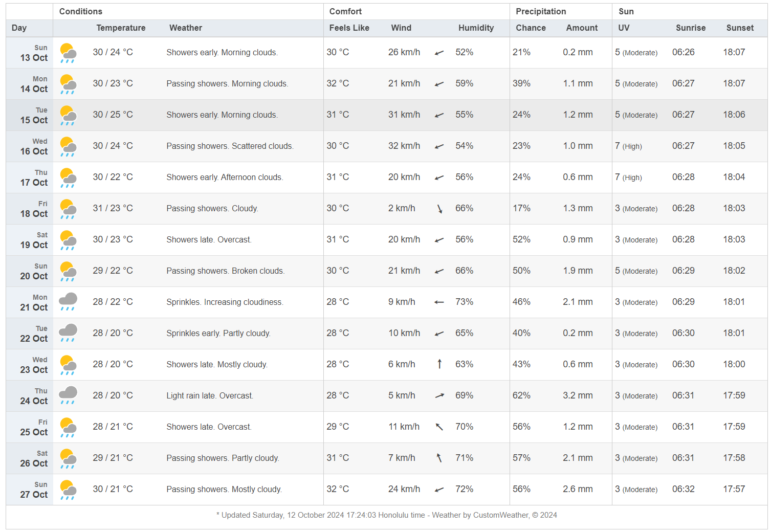Click the wind arrow for Thu 24 Oct

pos(439,395)
